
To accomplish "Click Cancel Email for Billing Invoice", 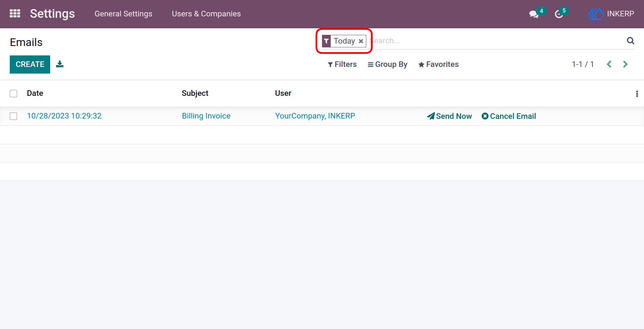I will 509,116.
